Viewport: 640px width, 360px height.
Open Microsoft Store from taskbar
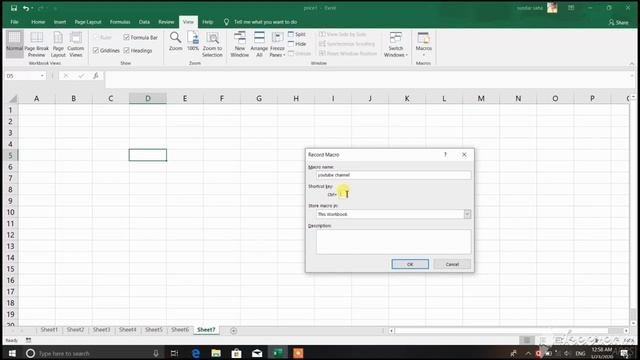236,353
